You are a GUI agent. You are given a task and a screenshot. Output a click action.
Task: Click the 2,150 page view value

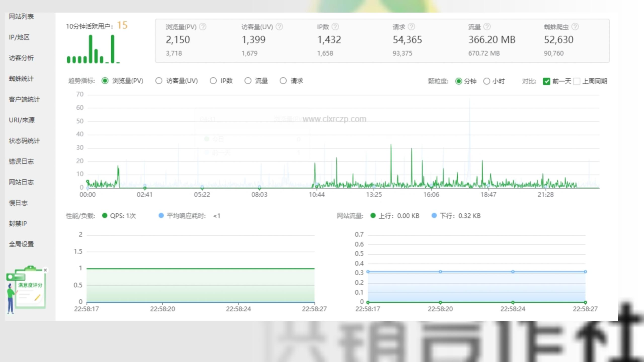point(178,40)
